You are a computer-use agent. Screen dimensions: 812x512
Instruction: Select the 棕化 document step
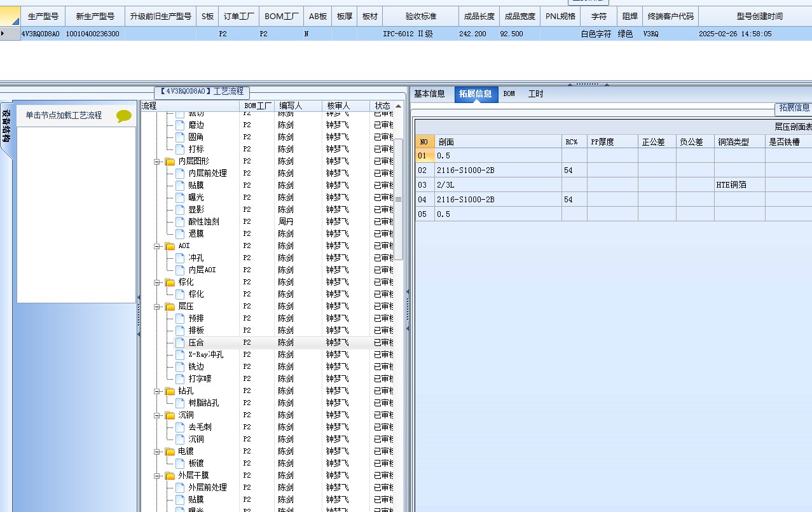[x=196, y=294]
